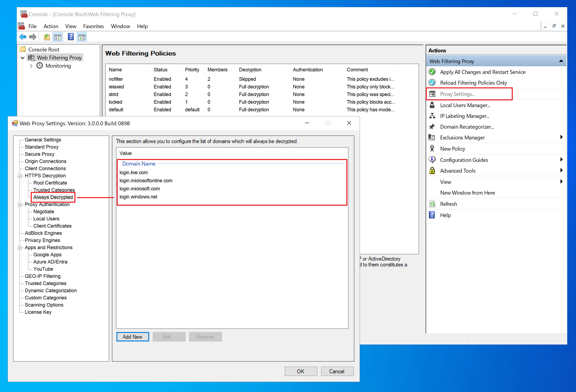576x392 pixels.
Task: Click the Advanced Tools padlock icon
Action: 432,171
